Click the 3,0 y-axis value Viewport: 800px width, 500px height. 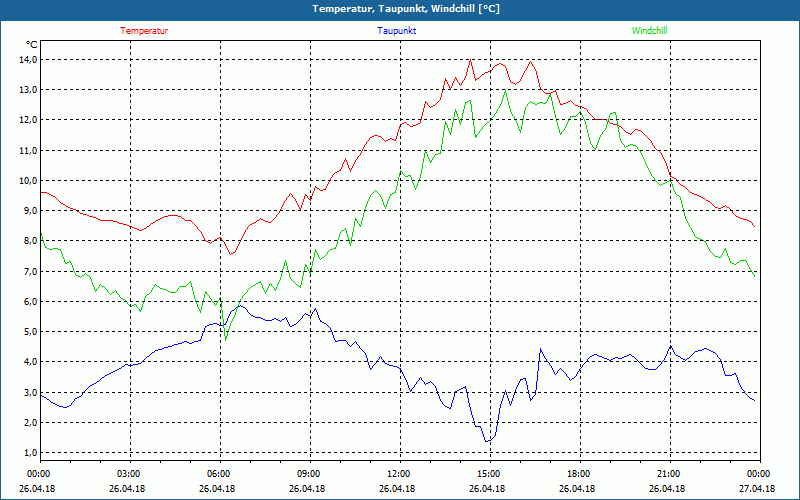point(31,392)
